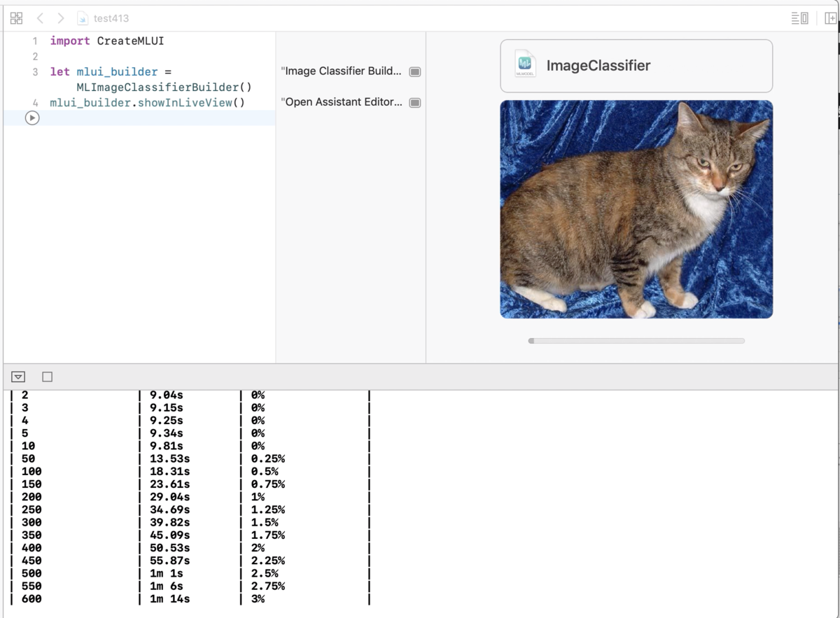Run playground with the play button in gutter
840x618 pixels.
tap(32, 118)
